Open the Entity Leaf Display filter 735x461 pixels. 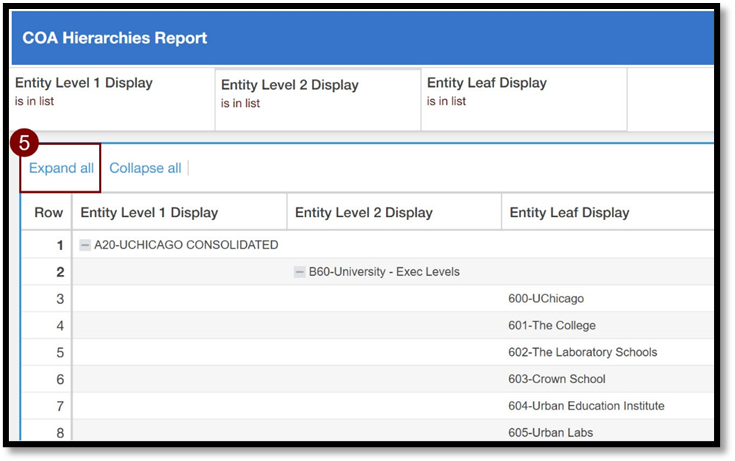[x=524, y=99]
